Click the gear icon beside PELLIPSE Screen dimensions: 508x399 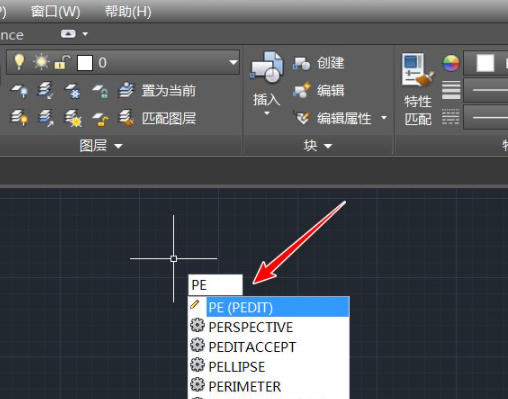point(197,365)
